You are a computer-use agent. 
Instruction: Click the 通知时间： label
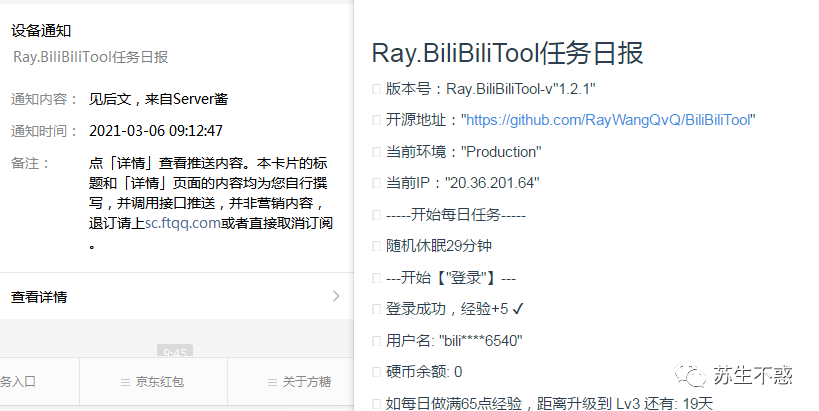coord(44,131)
